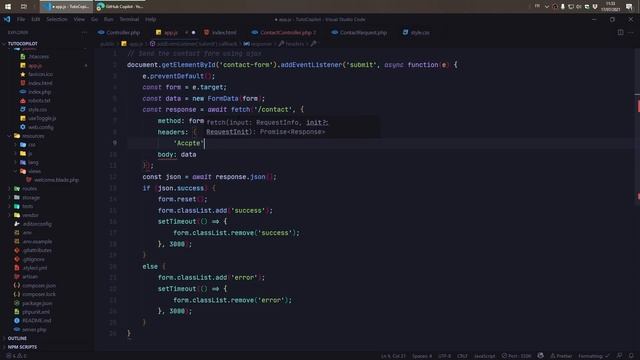Open the File menu
The height and width of the screenshot is (360, 640).
(x=21, y=19)
